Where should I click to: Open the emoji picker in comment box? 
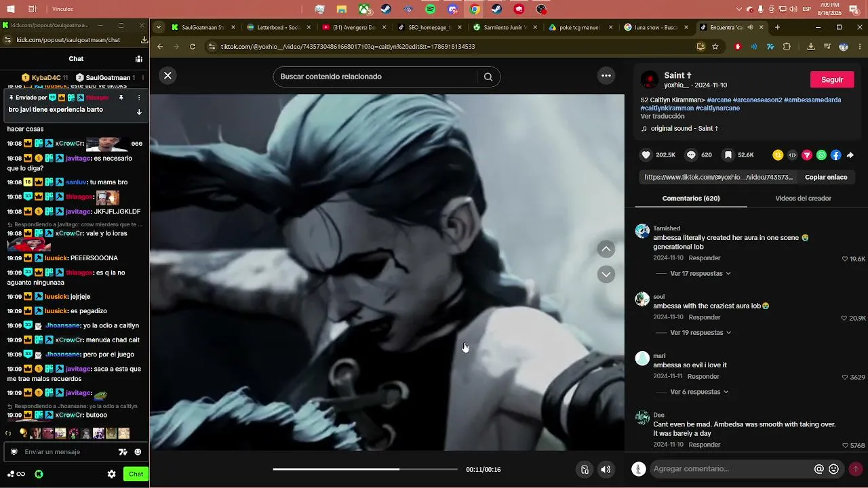click(834, 469)
